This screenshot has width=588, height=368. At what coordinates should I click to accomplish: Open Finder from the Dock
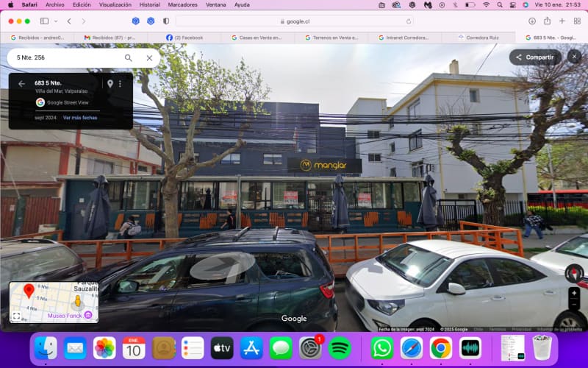point(46,347)
